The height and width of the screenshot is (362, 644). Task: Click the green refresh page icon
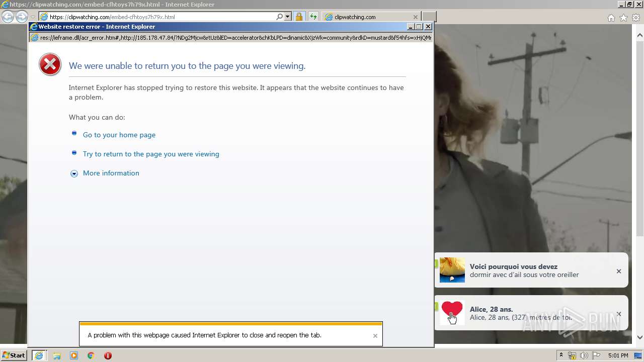coord(313,17)
